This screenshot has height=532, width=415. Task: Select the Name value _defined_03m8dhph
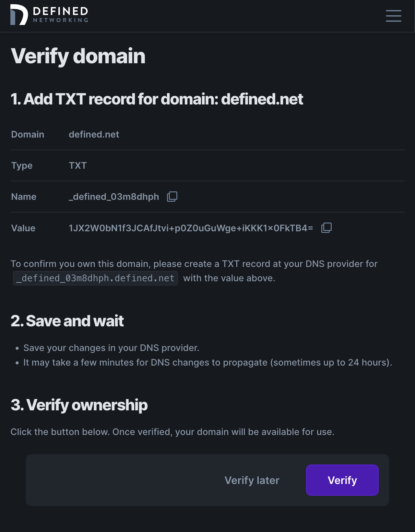tap(113, 197)
